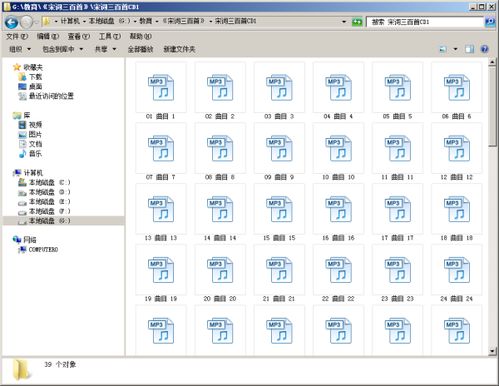This screenshot has width=499, height=386.
Task: Click the vertical scrollbar up arrow
Action: coord(492,62)
